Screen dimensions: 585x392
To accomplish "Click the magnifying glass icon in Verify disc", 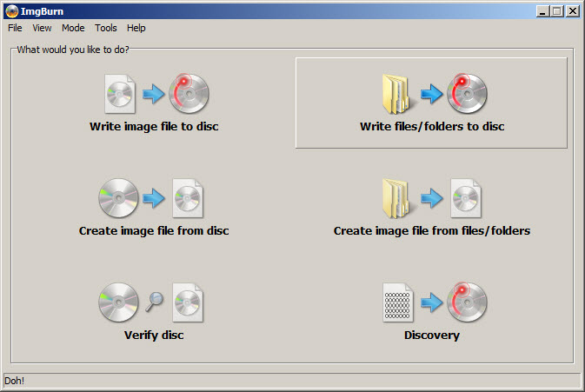I will coord(154,302).
